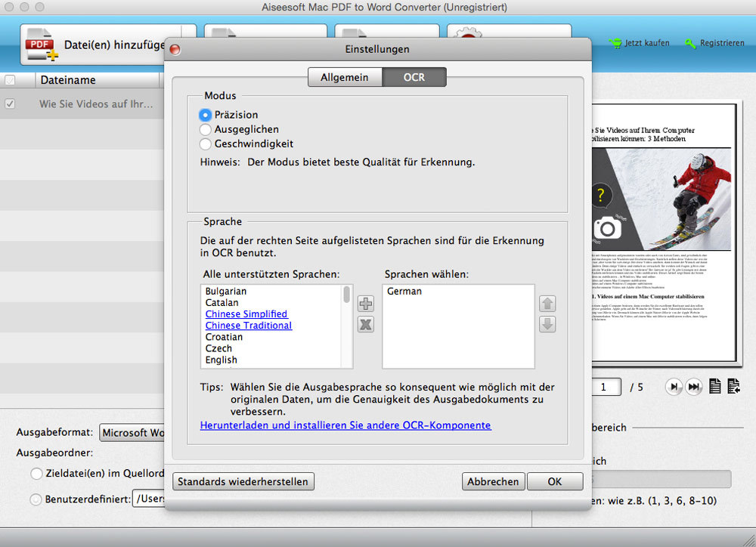Image resolution: width=756 pixels, height=547 pixels.
Task: Move selected language down with arrow icon
Action: point(547,324)
